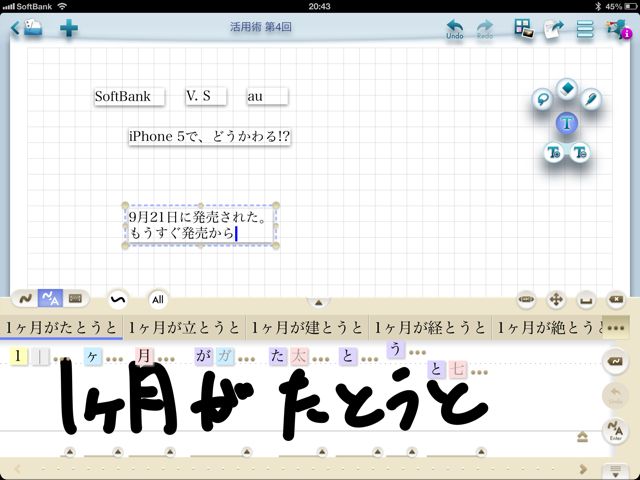This screenshot has height=480, width=640.
Task: Tap the four-way move cursor icon
Action: [556, 300]
